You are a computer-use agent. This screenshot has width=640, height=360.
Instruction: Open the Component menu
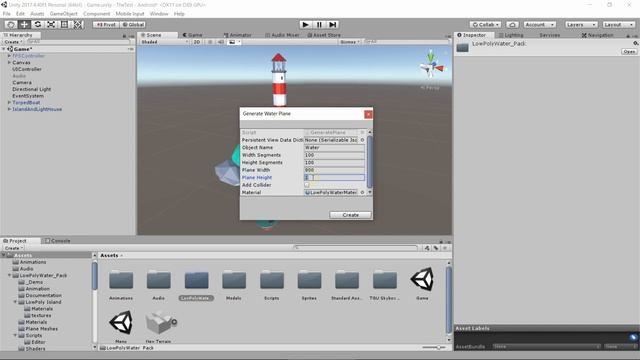click(96, 13)
